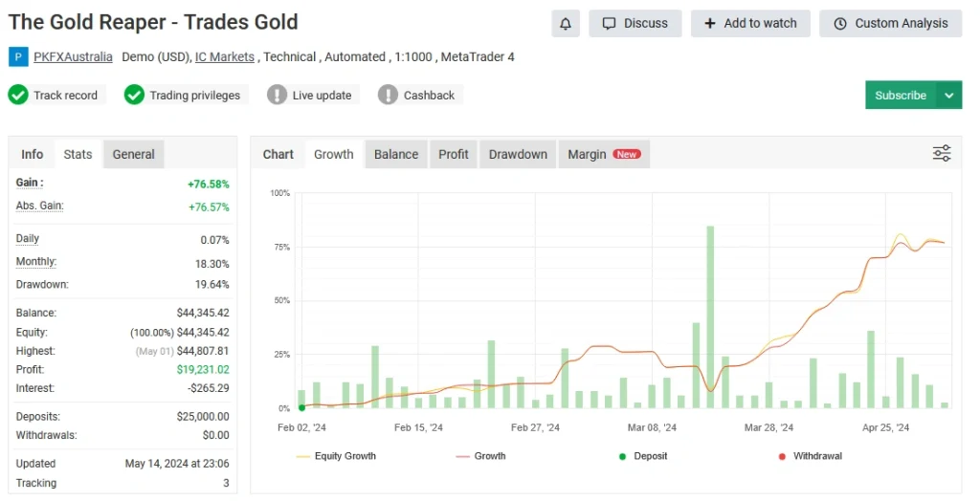Click the Trading privileges green checkmark
This screenshot has height=501, width=980.
click(134, 95)
